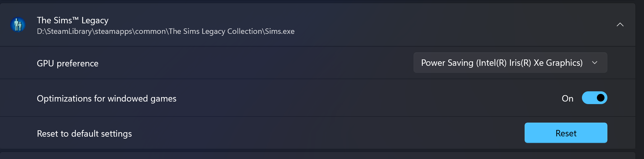Click the GPU preference label

point(67,63)
